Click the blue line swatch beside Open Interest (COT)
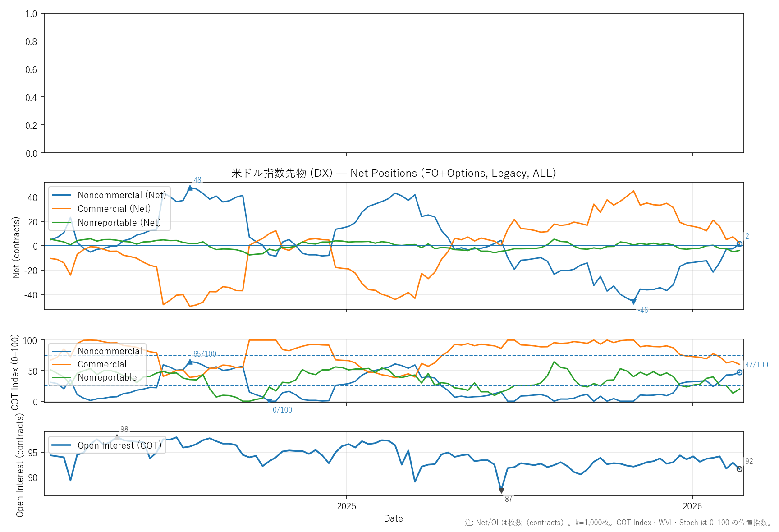The image size is (779, 532). 62,445
